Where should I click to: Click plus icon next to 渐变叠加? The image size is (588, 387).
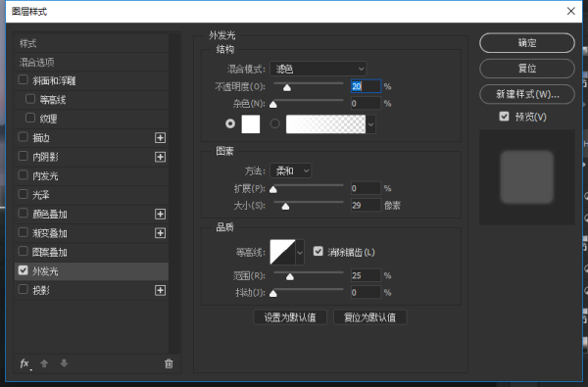click(x=160, y=233)
